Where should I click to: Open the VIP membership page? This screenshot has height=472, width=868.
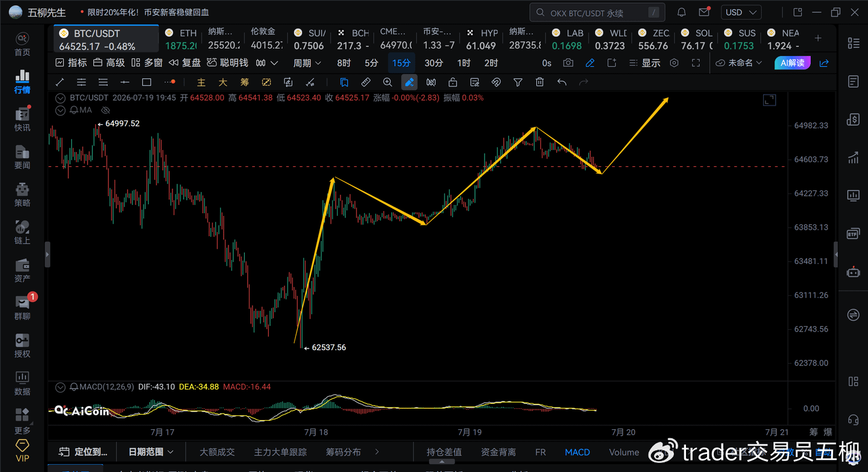(x=22, y=450)
